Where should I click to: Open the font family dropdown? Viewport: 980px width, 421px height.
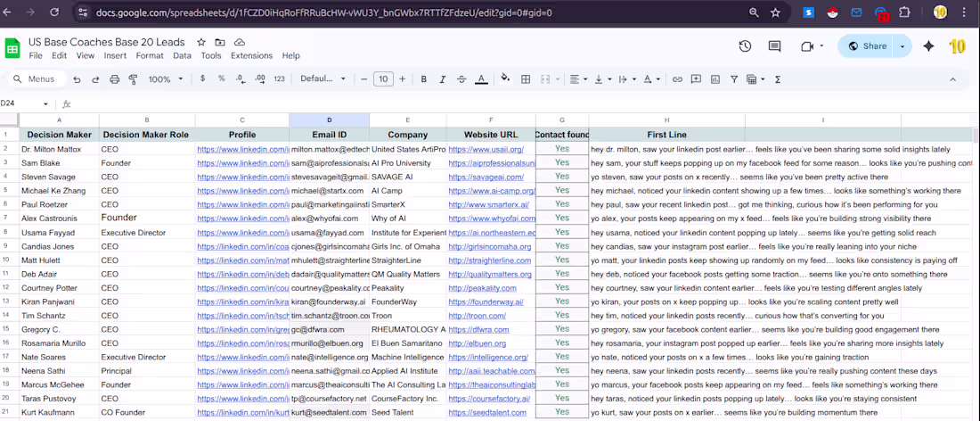coord(323,79)
